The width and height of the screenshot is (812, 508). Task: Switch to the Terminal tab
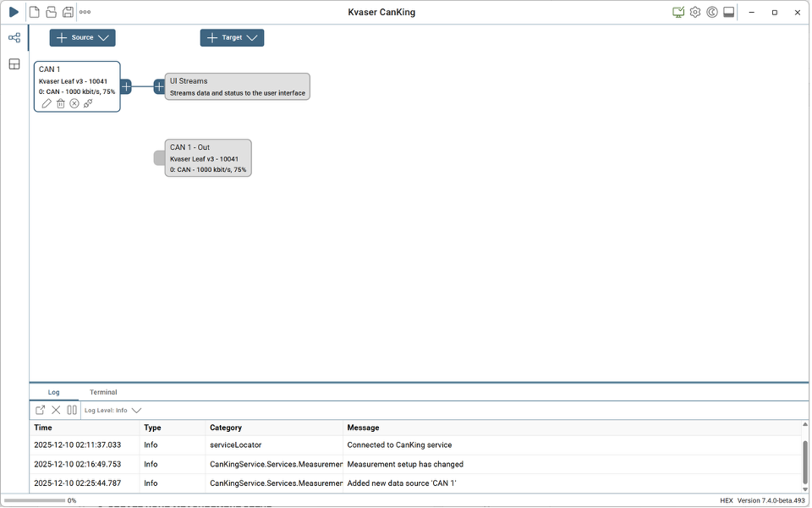103,392
